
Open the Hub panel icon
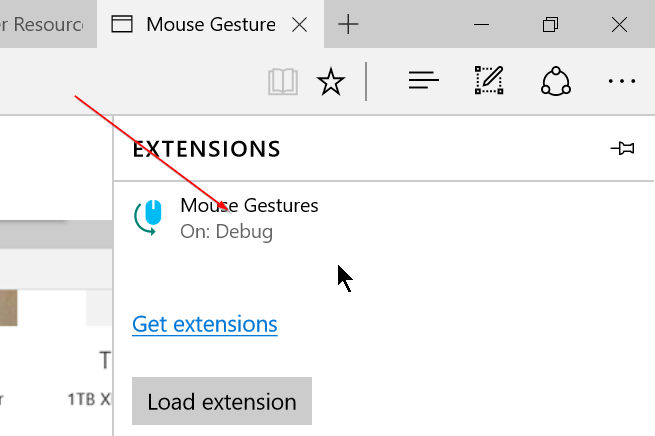[x=424, y=81]
